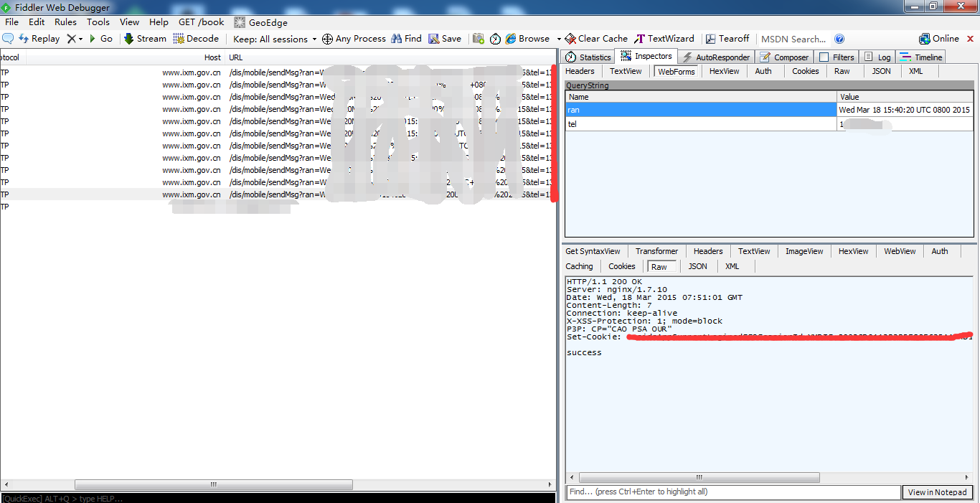Viewport: 980px width, 503px height.
Task: Open the request XML inspector tab
Action: point(915,71)
